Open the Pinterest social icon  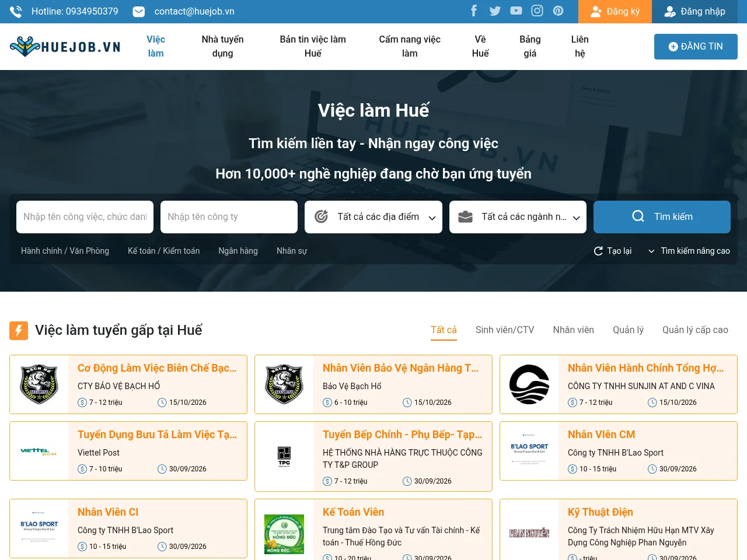pyautogui.click(x=558, y=10)
